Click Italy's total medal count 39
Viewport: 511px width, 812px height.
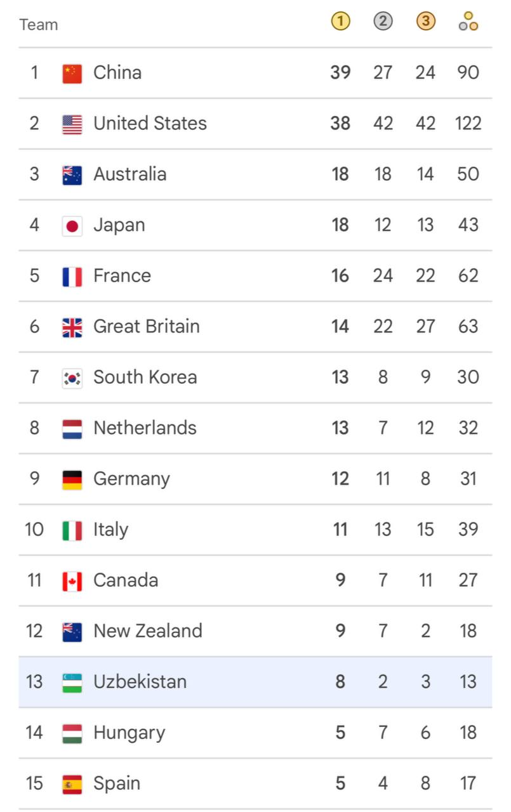[468, 529]
